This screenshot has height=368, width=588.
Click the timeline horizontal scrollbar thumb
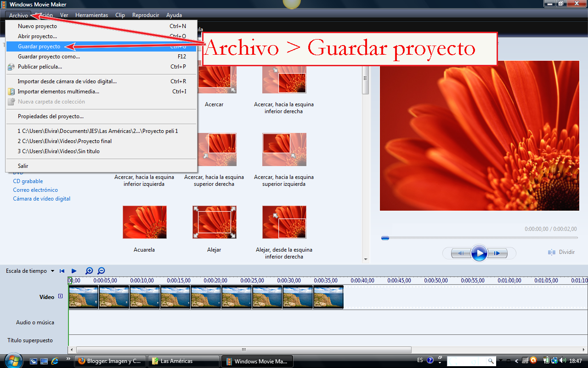pyautogui.click(x=244, y=350)
